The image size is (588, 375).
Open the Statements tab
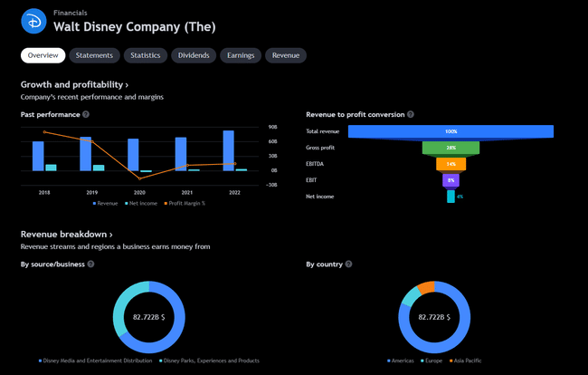point(94,55)
